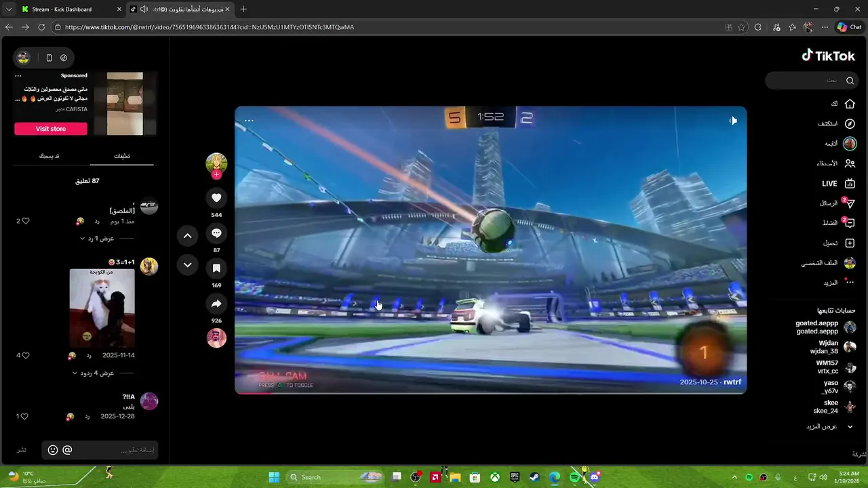Image resolution: width=868 pixels, height=488 pixels.
Task: Click the Visit store button
Action: (51, 129)
